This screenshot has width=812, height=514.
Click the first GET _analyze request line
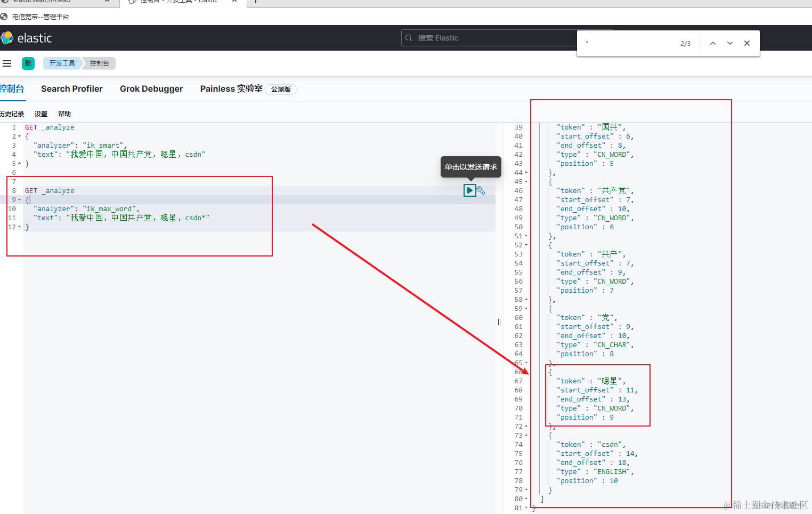click(x=50, y=127)
